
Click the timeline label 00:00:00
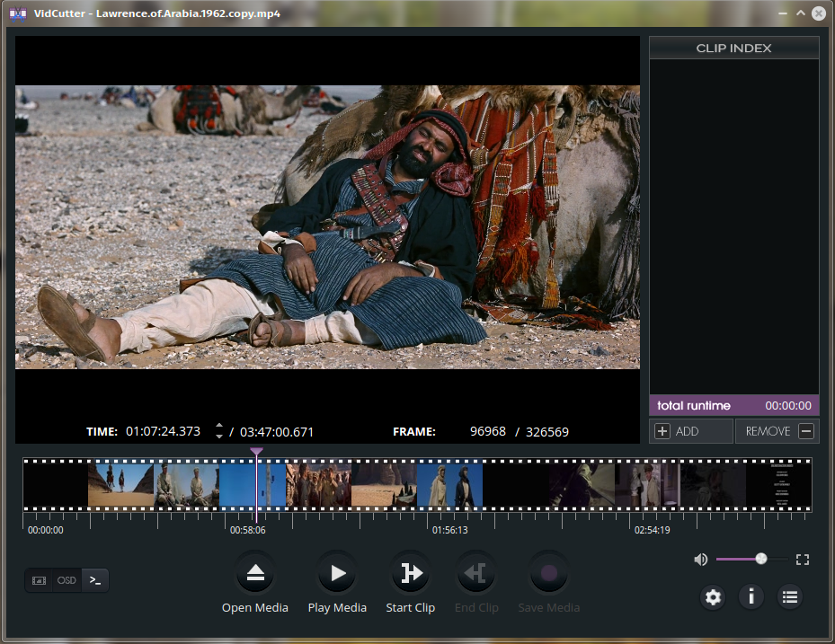point(45,530)
